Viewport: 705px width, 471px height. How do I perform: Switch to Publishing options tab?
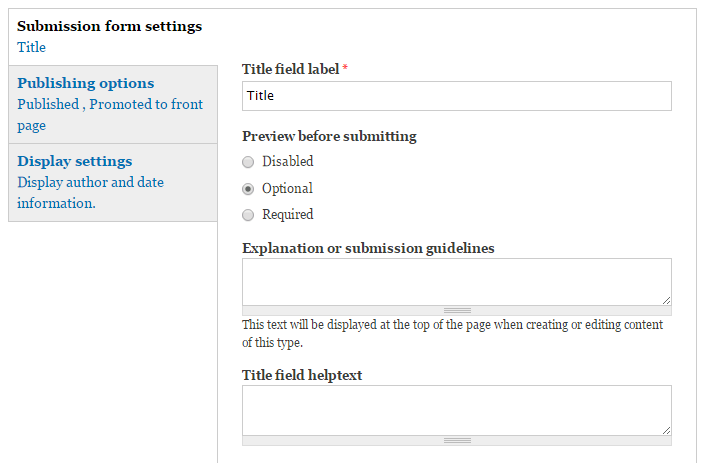coord(85,83)
